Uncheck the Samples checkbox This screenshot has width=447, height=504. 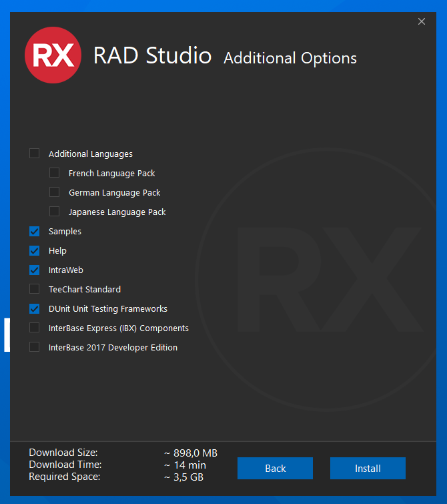pos(35,231)
